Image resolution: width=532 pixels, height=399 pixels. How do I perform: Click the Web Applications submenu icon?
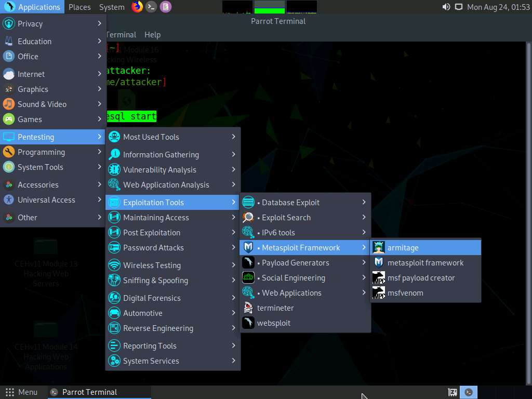(248, 293)
